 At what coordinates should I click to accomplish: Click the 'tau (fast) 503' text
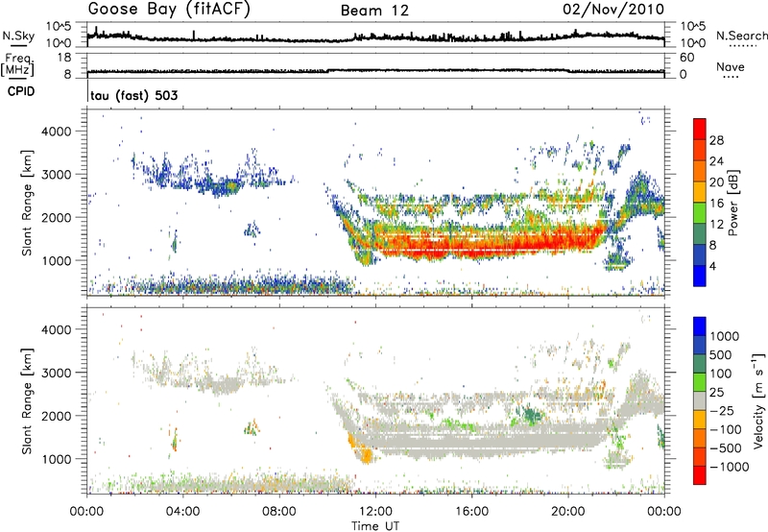coord(133,95)
